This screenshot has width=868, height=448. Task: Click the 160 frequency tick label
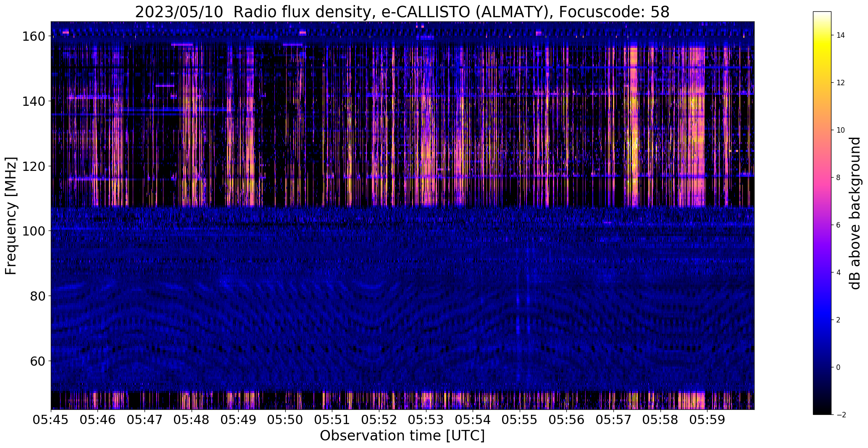34,36
